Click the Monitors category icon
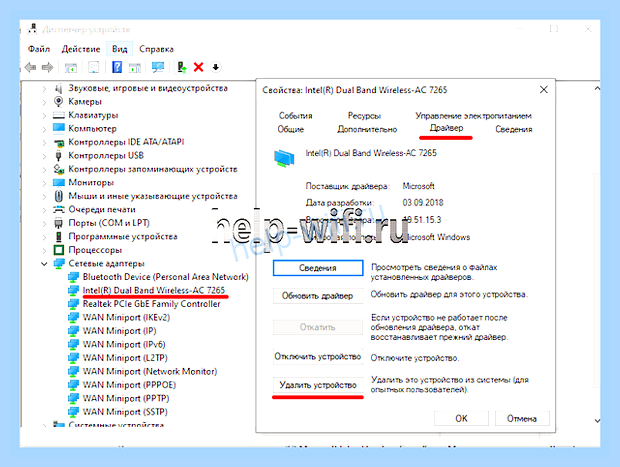Viewport: 620px width, 467px height. [59, 182]
